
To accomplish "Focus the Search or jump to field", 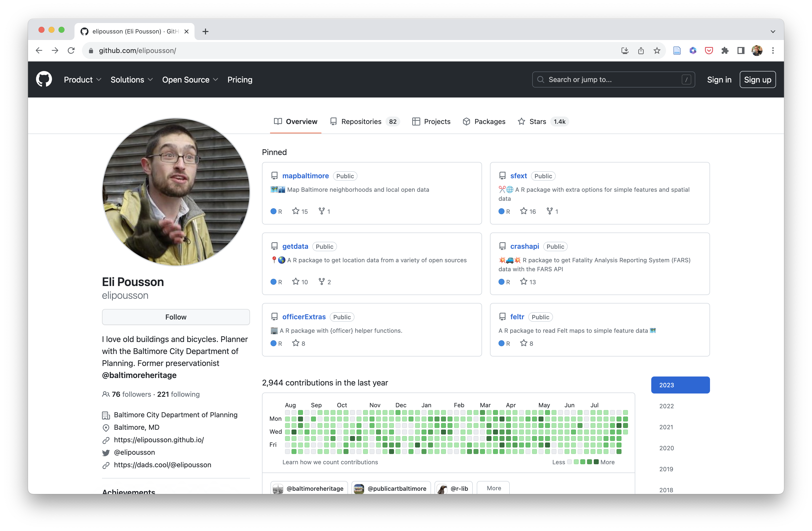I will (613, 79).
